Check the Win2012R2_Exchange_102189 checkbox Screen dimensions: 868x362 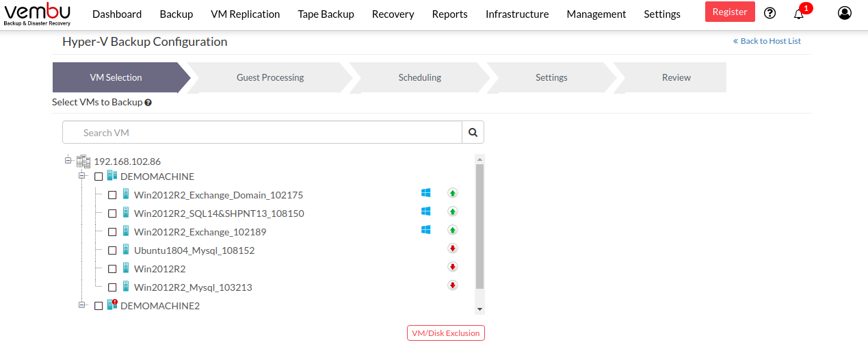click(112, 232)
